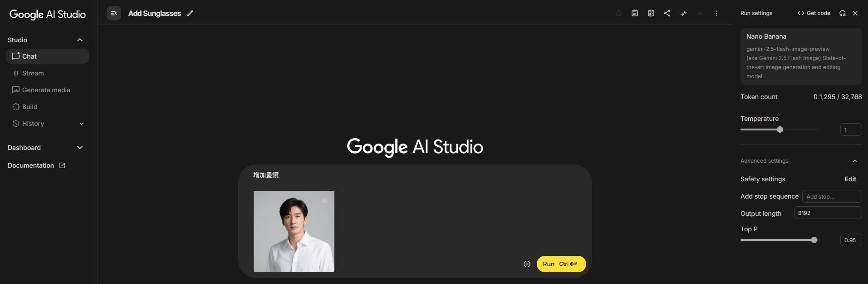Open compare mode side-by-side icon

(x=651, y=13)
